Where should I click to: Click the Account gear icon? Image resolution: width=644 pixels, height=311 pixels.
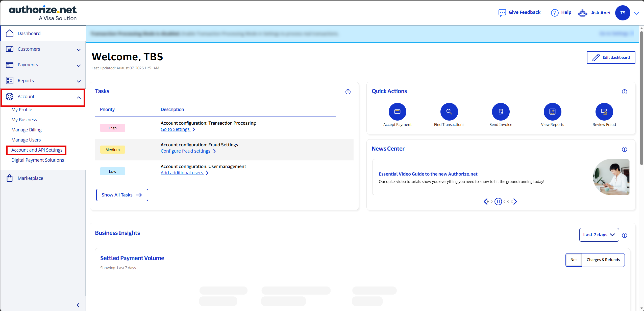point(10,97)
